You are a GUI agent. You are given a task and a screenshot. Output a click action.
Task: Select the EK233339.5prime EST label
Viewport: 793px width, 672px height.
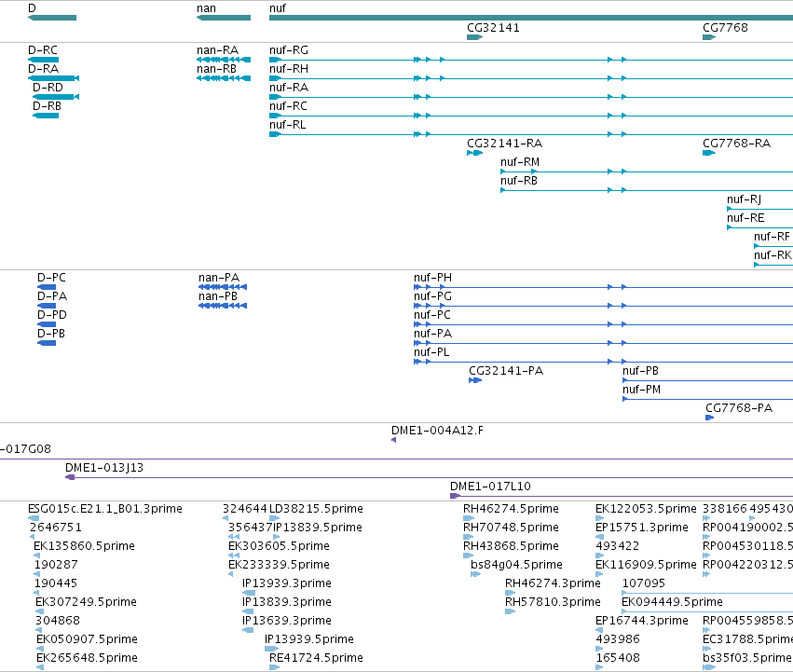point(280,565)
